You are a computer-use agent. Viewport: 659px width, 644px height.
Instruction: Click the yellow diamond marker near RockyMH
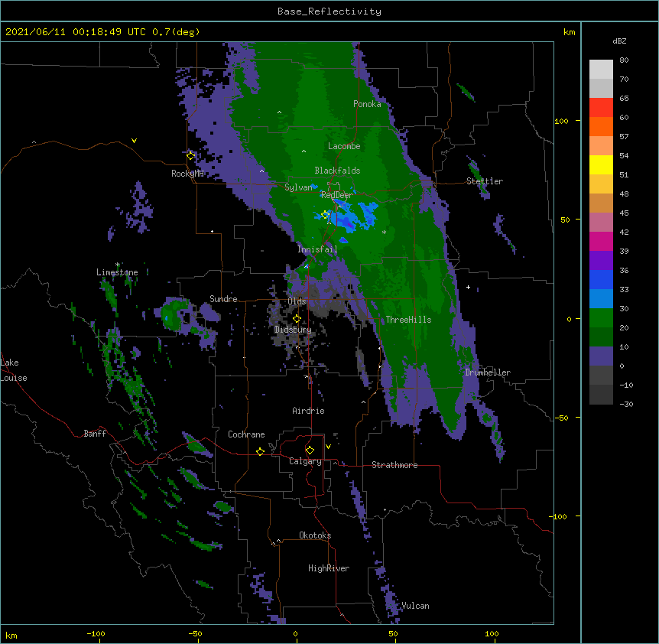(191, 156)
